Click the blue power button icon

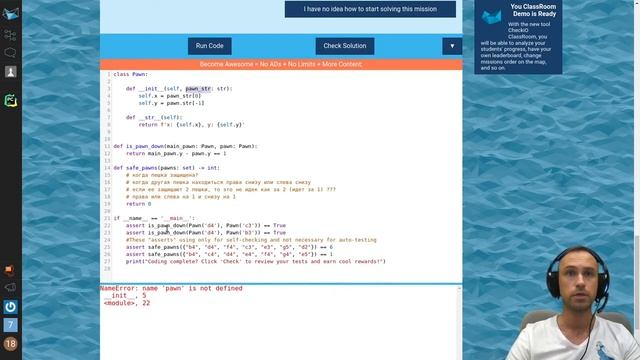[x=11, y=307]
